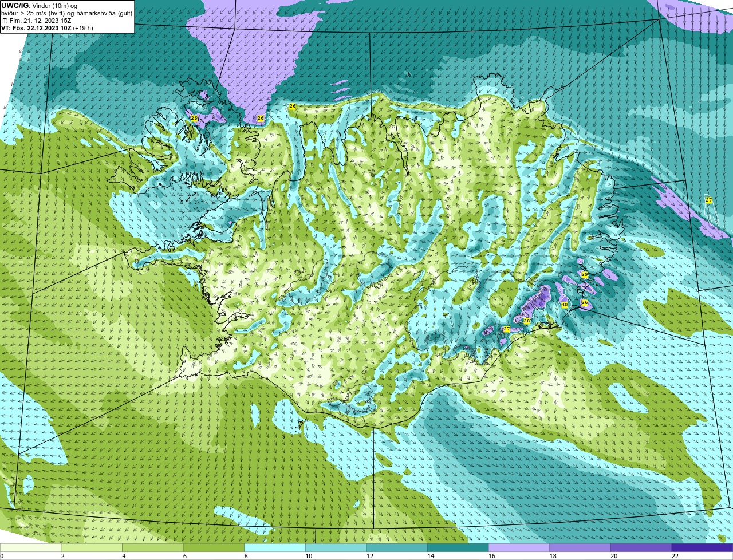Pick the 6–8 m/s darker green swatch
Image resolution: width=733 pixels, height=560 pixels.
point(214,547)
